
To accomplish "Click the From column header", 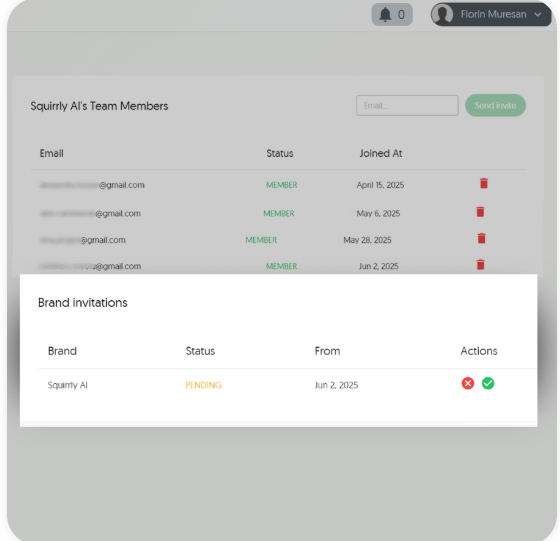I will pyautogui.click(x=327, y=351).
